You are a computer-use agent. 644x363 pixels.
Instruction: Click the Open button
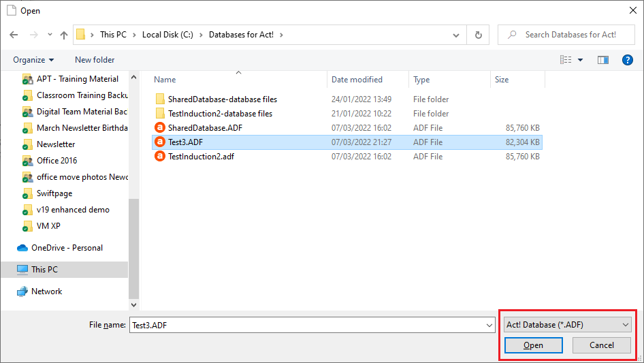(533, 345)
